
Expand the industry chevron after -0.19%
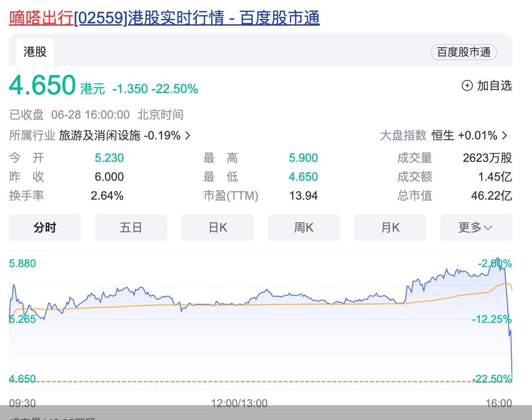pos(188,136)
